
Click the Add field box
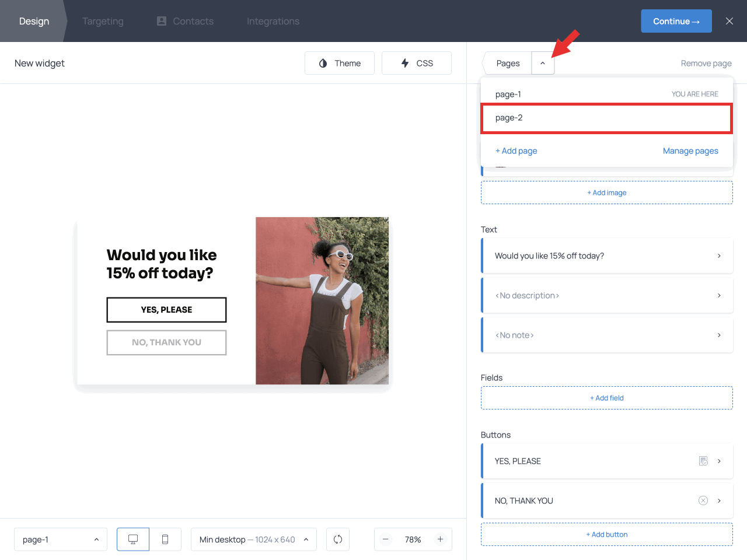(x=607, y=398)
